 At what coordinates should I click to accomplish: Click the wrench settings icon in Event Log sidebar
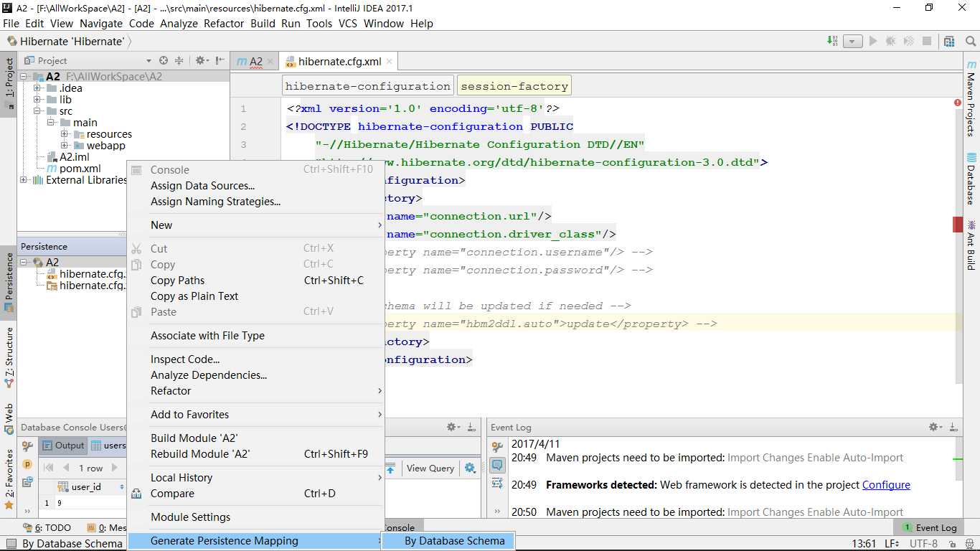497,447
